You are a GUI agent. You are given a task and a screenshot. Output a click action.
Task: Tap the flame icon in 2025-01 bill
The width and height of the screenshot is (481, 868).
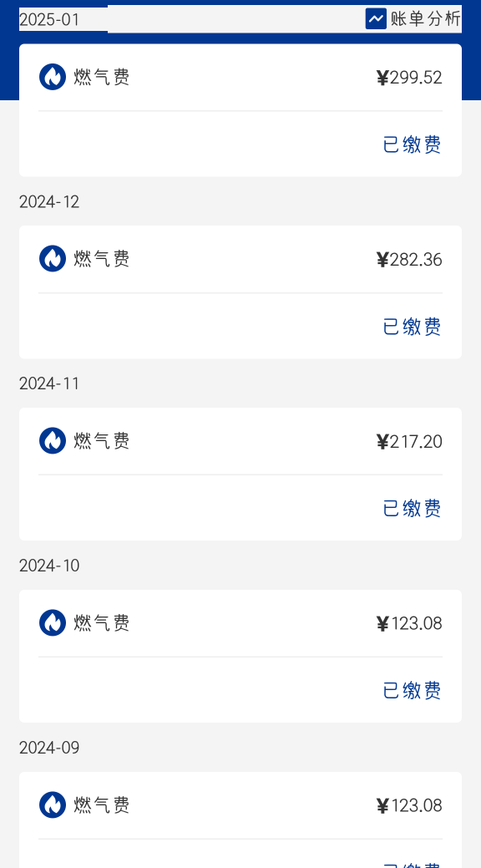(x=53, y=77)
